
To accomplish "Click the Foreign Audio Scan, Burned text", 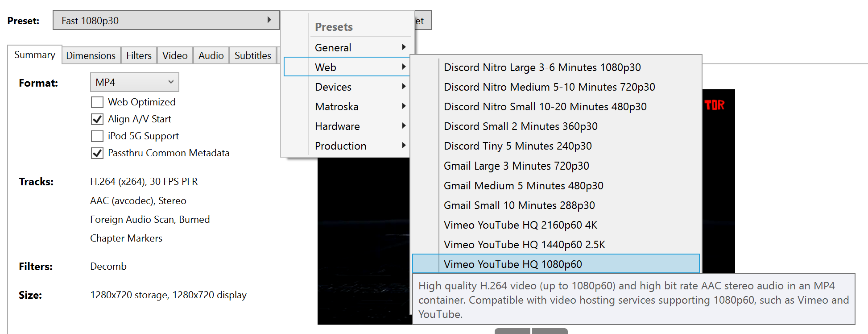I will pyautogui.click(x=150, y=219).
